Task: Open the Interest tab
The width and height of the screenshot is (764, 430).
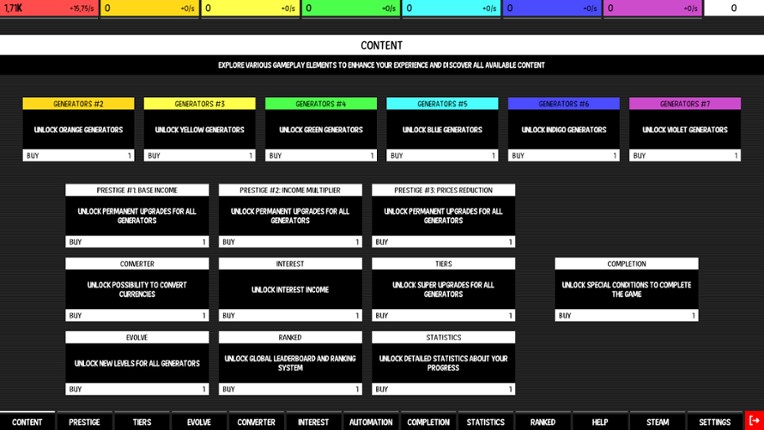Action: pyautogui.click(x=313, y=422)
